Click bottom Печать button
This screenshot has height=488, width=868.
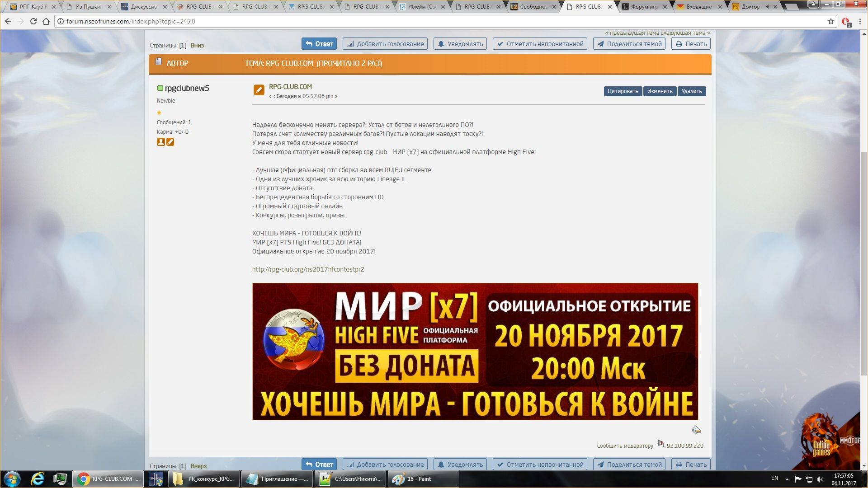(x=691, y=464)
